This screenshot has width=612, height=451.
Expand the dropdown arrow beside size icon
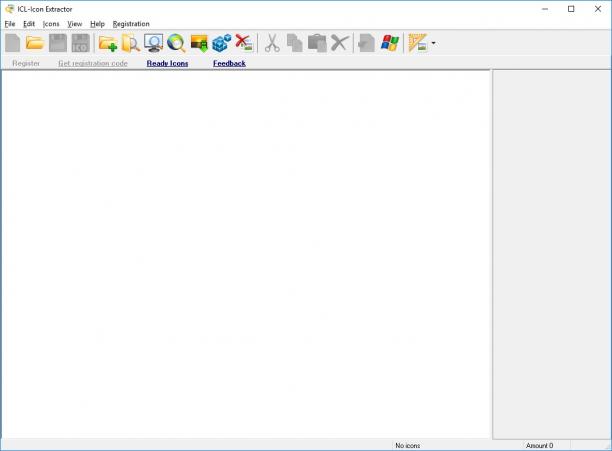(x=433, y=43)
